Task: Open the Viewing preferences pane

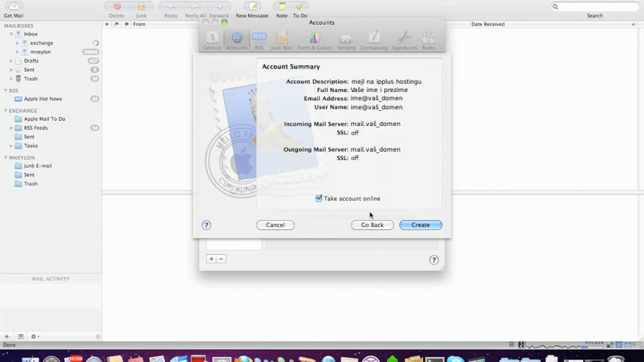Action: (x=346, y=41)
